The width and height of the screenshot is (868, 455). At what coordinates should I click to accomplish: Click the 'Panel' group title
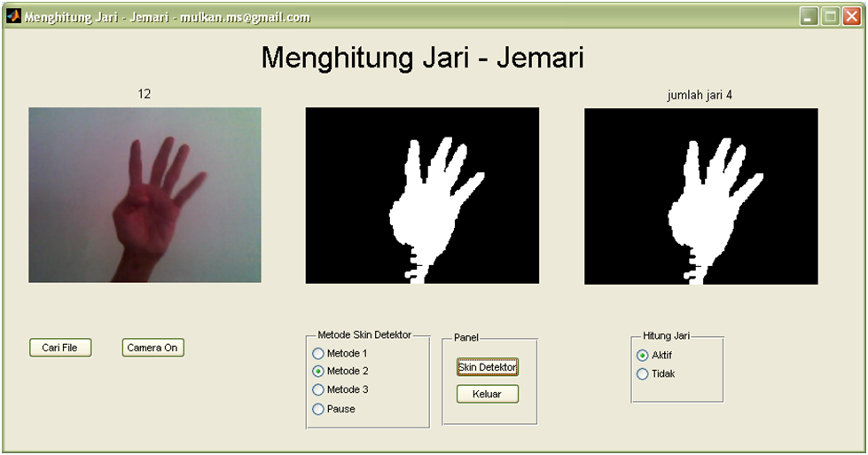[466, 338]
